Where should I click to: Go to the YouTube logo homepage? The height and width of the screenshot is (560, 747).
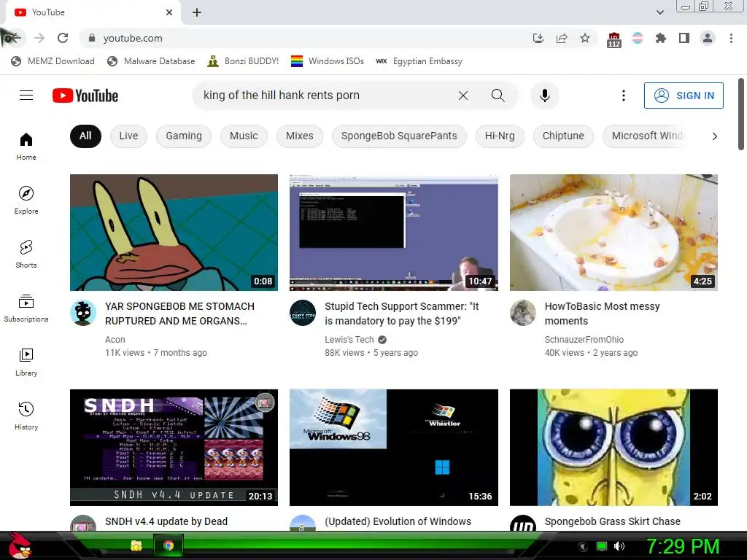(85, 96)
